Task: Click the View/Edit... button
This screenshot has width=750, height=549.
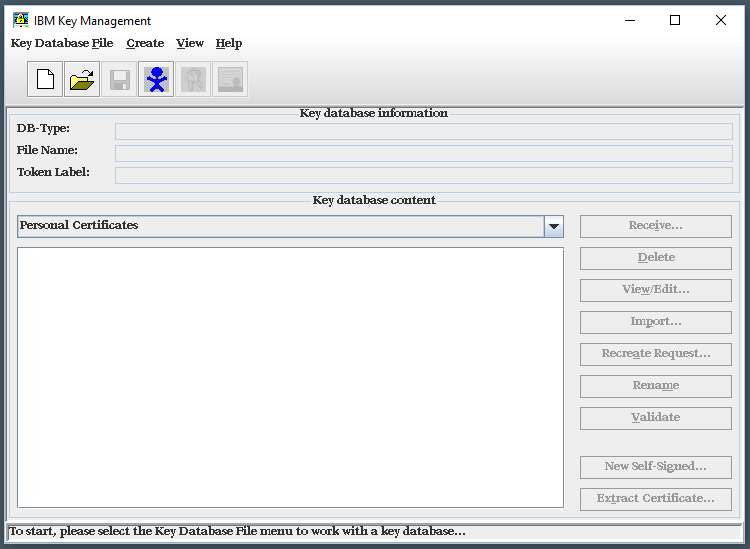Action: click(x=656, y=290)
